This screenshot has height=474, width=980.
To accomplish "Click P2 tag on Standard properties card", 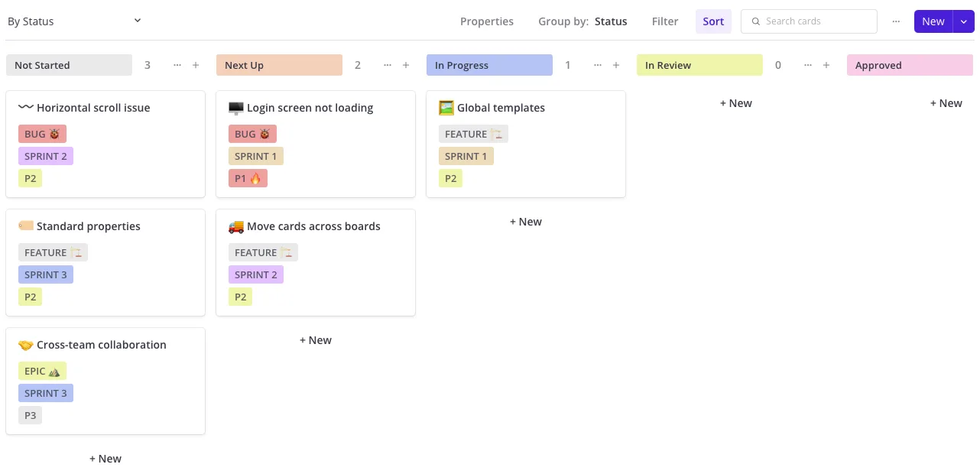I will (30, 297).
